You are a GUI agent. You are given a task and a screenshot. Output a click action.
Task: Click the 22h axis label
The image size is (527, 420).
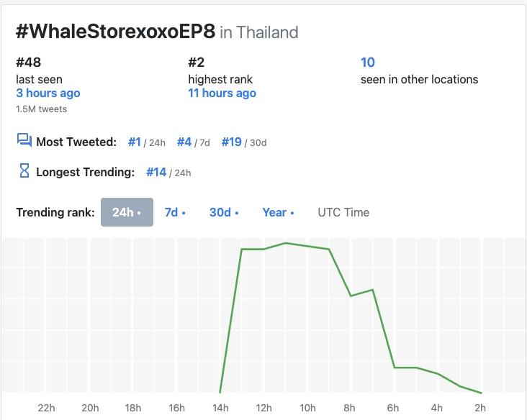pyautogui.click(x=46, y=408)
